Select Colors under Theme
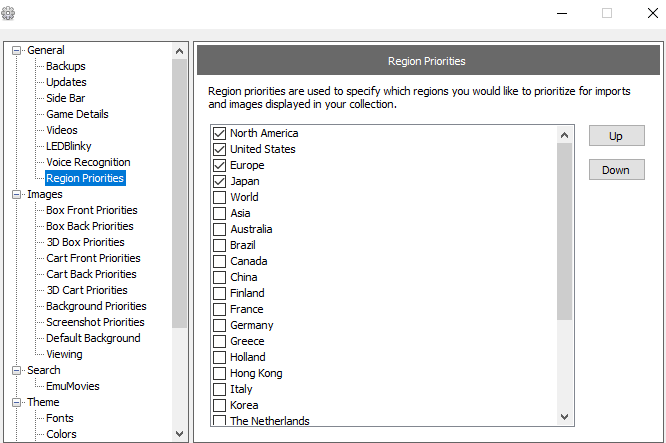The height and width of the screenshot is (443, 666). 62,435
